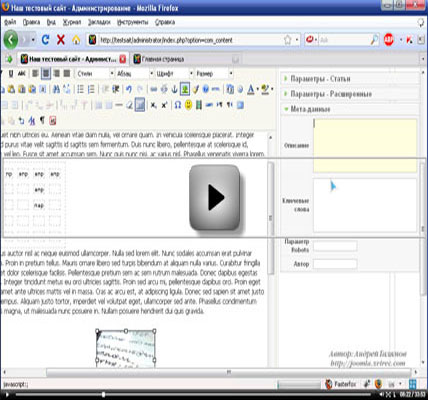Apply background highlight color
The height and width of the screenshot is (400, 428).
click(x=265, y=89)
